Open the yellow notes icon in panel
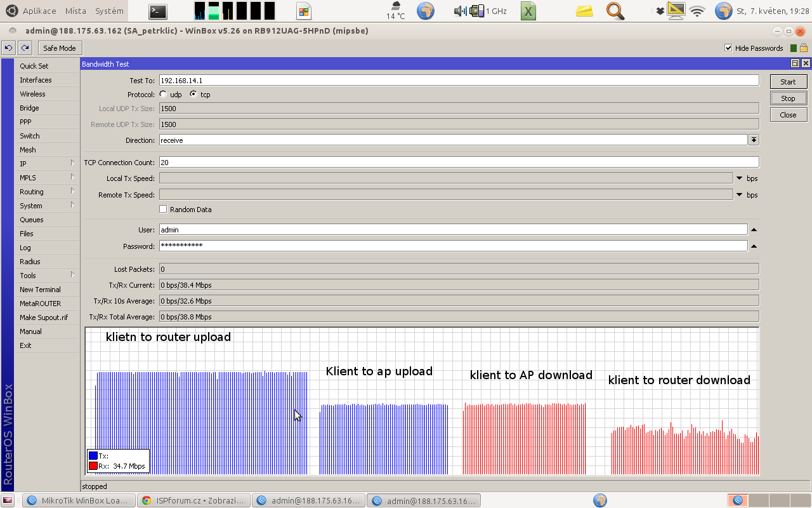The width and height of the screenshot is (812, 508). point(584,11)
